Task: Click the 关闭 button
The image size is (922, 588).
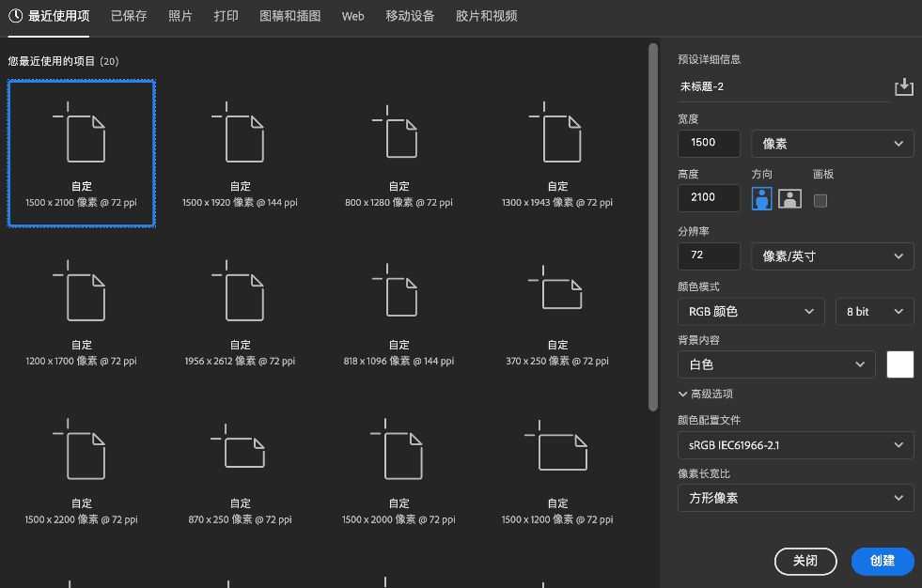Action: tap(805, 561)
